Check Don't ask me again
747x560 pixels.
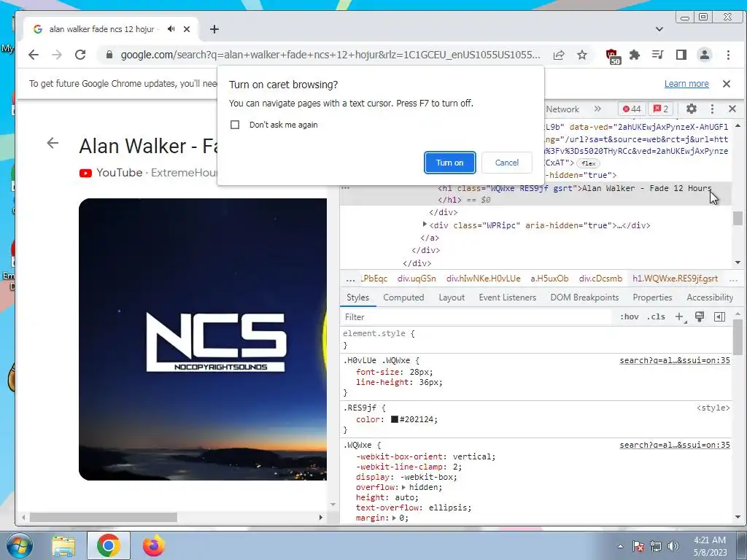[x=235, y=125]
